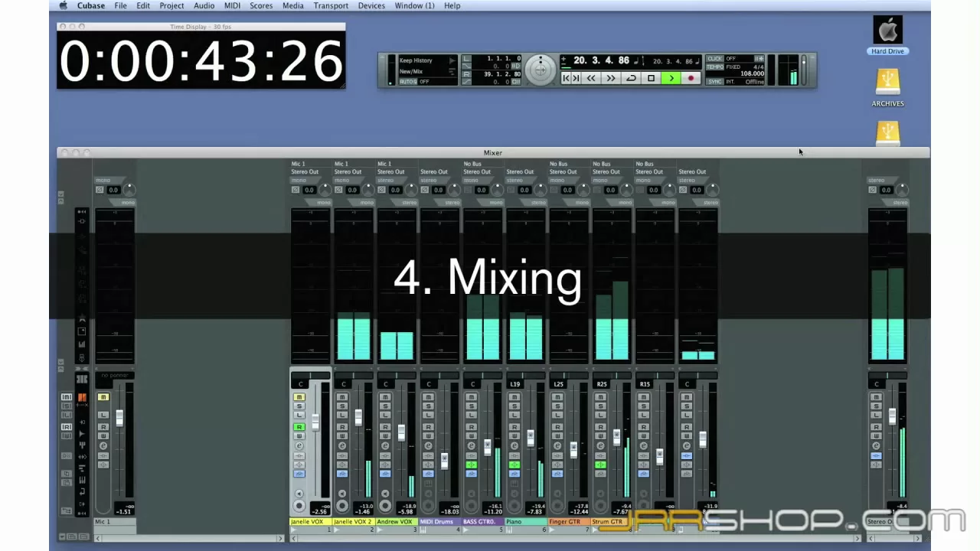The height and width of the screenshot is (551, 980).
Task: Go to next marker in transport
Action: [577, 77]
